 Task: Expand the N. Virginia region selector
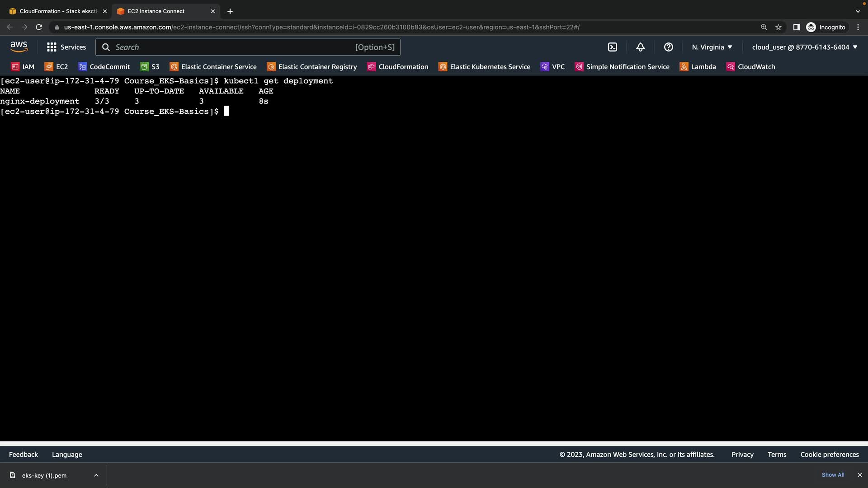tap(712, 47)
